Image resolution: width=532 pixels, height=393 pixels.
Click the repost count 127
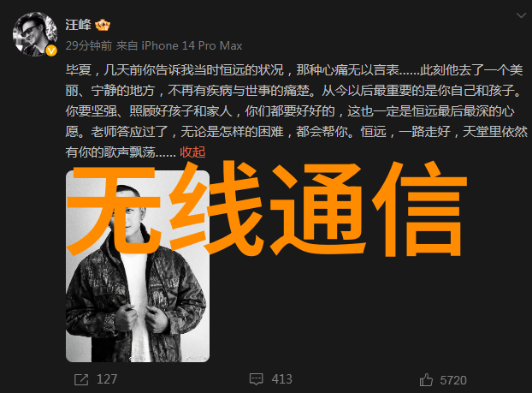tap(107, 379)
